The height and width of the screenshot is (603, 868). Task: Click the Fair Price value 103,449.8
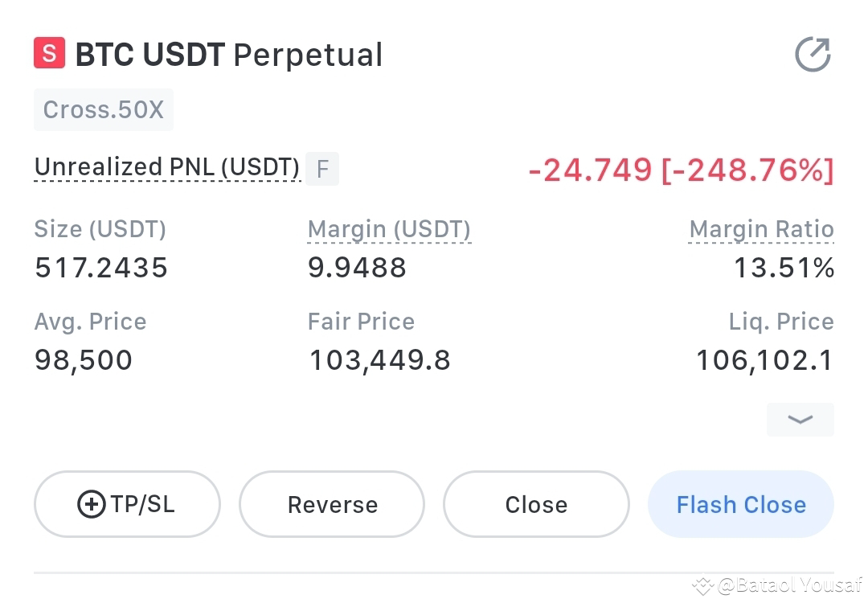tap(379, 360)
